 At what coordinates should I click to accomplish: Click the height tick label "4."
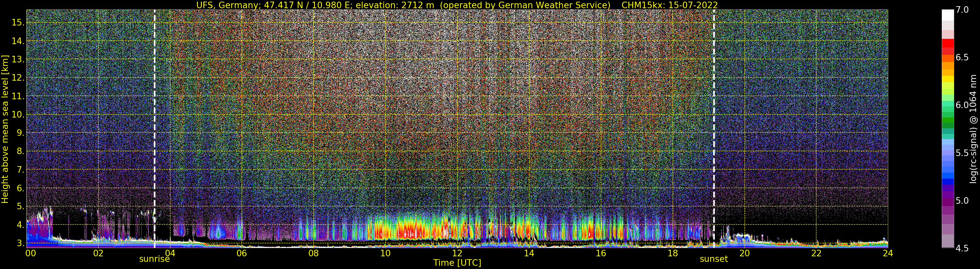(21, 225)
